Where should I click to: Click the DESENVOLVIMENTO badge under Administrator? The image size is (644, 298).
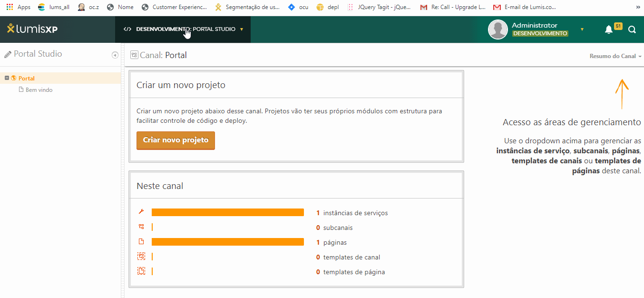pyautogui.click(x=540, y=33)
